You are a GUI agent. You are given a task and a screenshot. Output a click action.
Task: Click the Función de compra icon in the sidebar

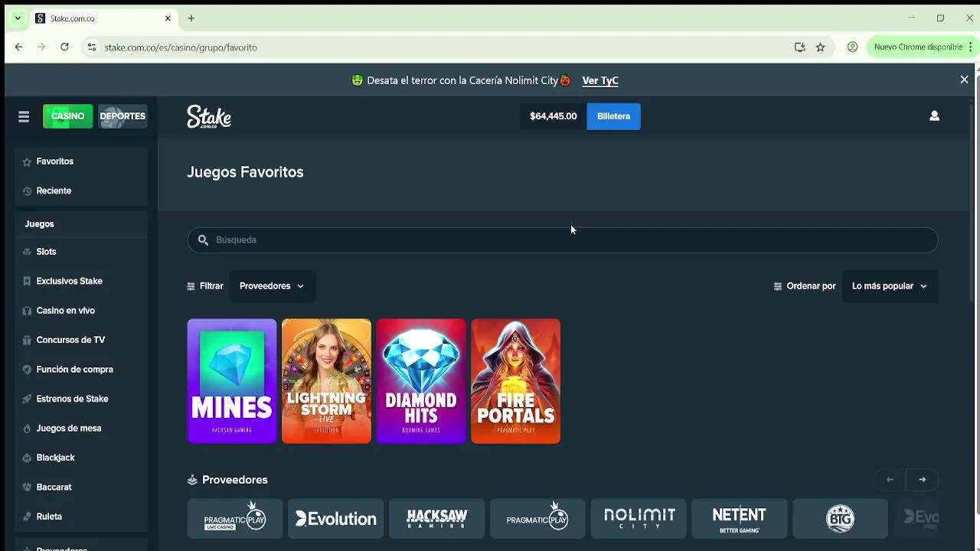click(27, 370)
